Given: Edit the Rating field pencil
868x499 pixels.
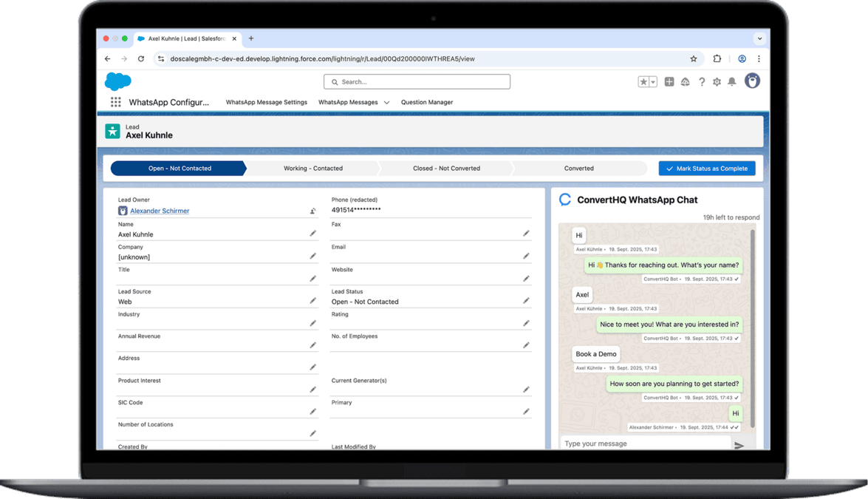Looking at the screenshot, I should 526,323.
